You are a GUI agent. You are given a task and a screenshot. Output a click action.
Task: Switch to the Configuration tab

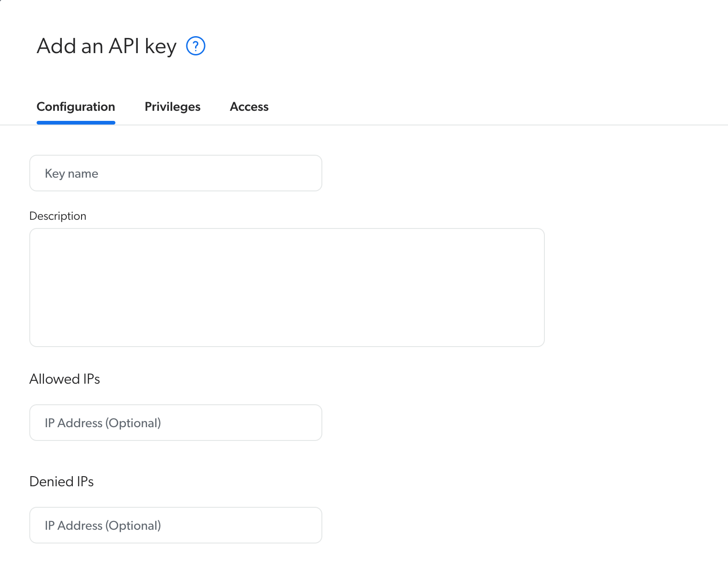tap(76, 107)
